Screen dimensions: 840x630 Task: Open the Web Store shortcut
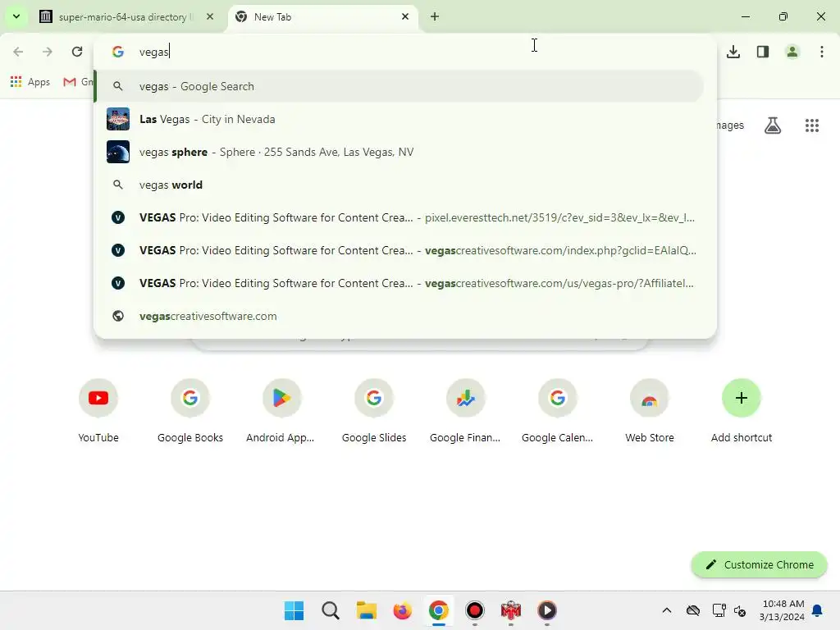(x=650, y=411)
